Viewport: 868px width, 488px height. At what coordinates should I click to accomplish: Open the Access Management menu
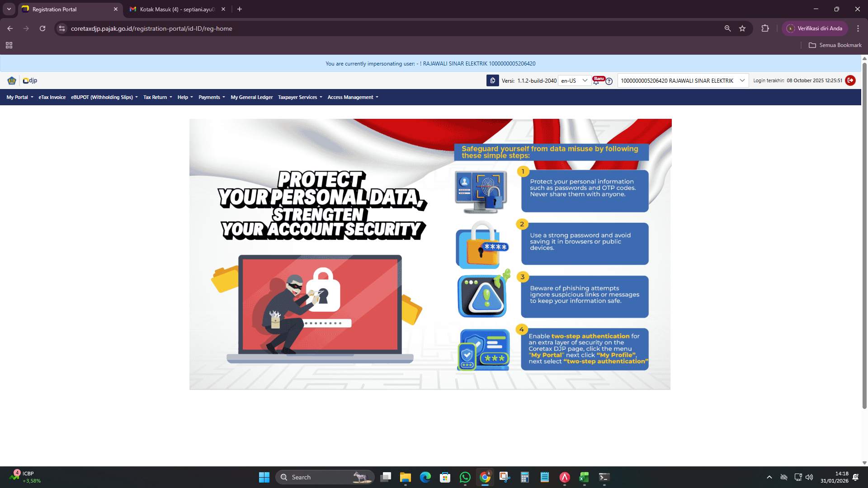click(x=352, y=97)
